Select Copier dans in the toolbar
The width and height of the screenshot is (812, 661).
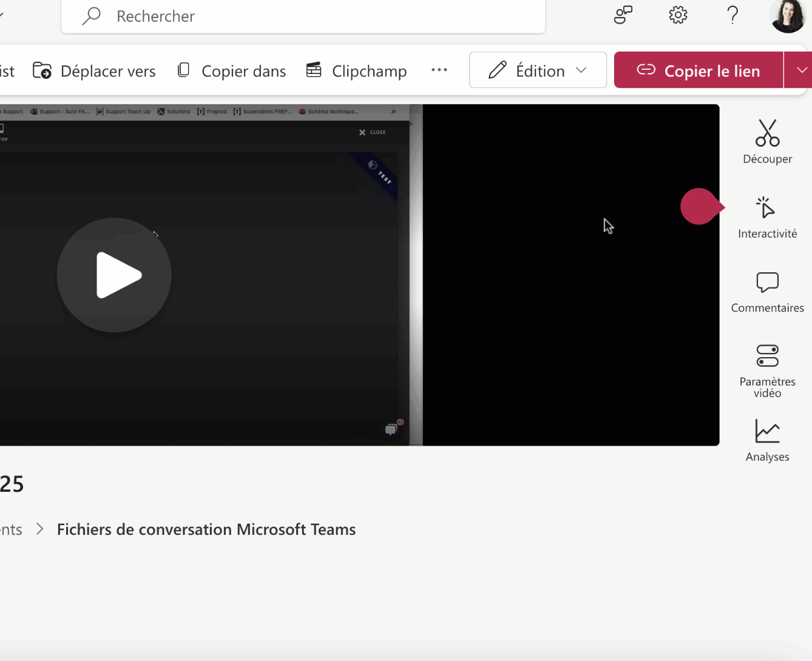point(232,71)
